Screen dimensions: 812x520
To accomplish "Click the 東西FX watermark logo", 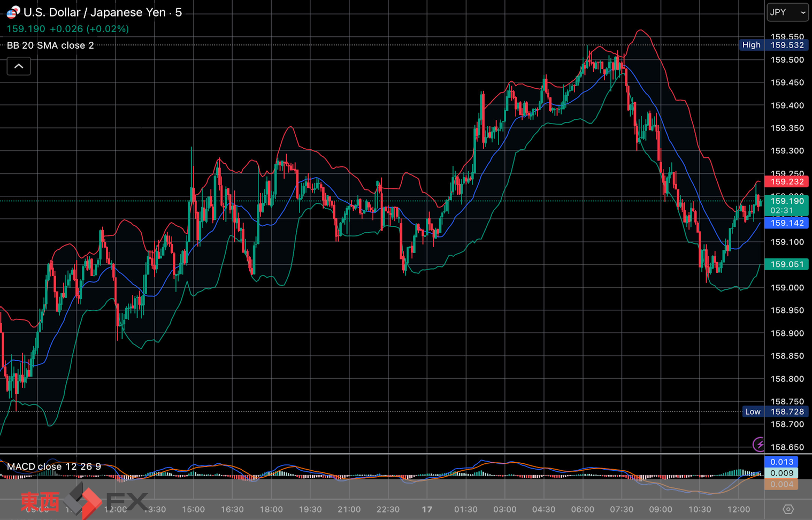I will (84, 501).
